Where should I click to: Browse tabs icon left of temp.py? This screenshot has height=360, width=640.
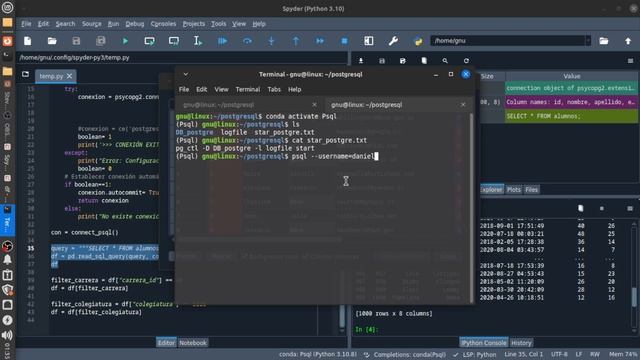tap(25, 74)
